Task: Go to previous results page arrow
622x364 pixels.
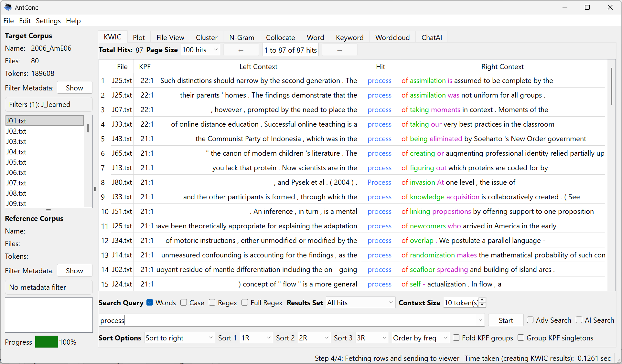Action: (241, 50)
